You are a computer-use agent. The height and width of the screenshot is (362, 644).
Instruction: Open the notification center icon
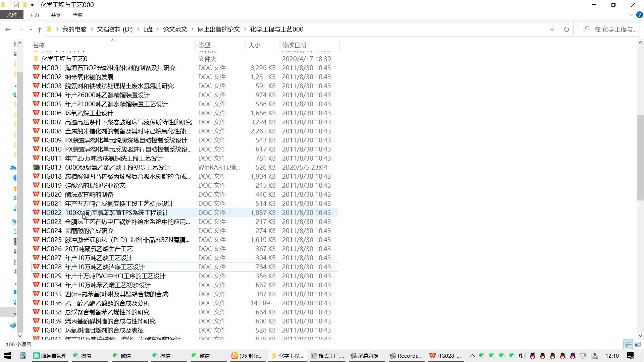[630, 356]
